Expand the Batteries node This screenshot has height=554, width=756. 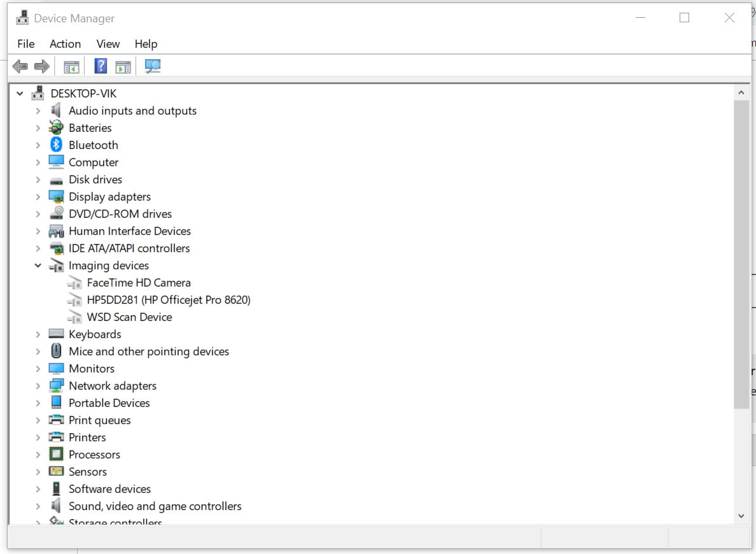click(38, 128)
